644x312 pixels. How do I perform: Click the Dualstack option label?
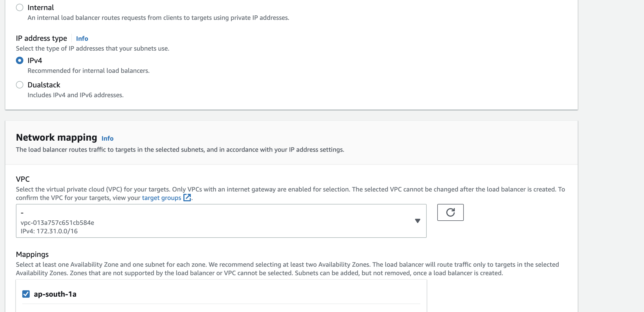click(44, 84)
